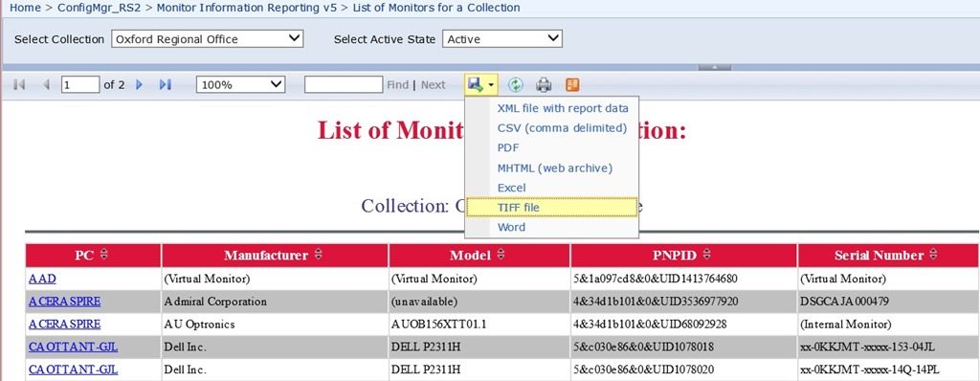Go to Home breadcrumb
This screenshot has width=980, height=381.
click(26, 8)
